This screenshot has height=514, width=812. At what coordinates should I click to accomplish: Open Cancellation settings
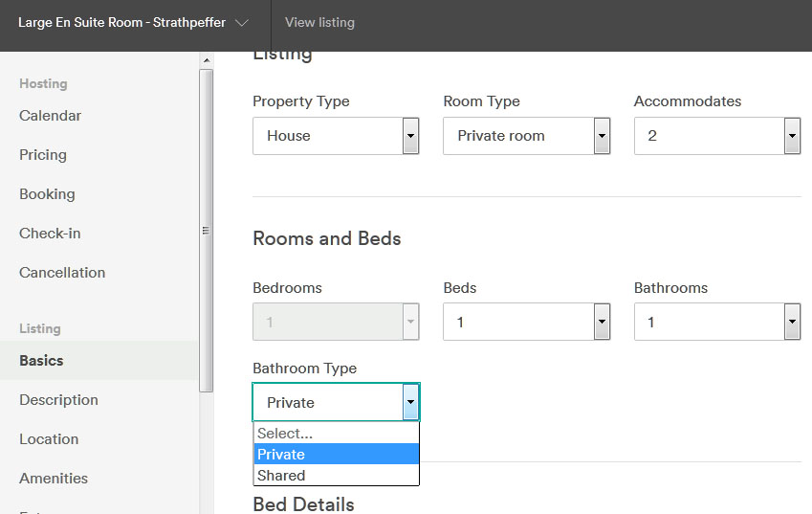pyautogui.click(x=62, y=273)
